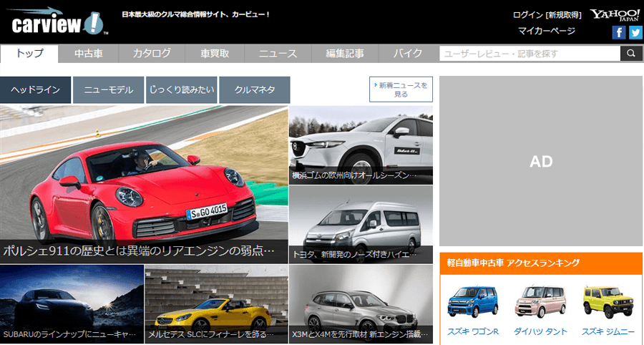The height and width of the screenshot is (345, 644).
Task: Open the SUBARU lineup article thumbnail
Action: coord(72,304)
